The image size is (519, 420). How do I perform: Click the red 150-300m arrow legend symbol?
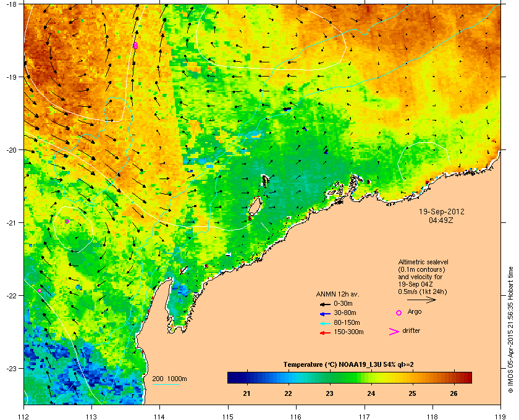pos(325,332)
